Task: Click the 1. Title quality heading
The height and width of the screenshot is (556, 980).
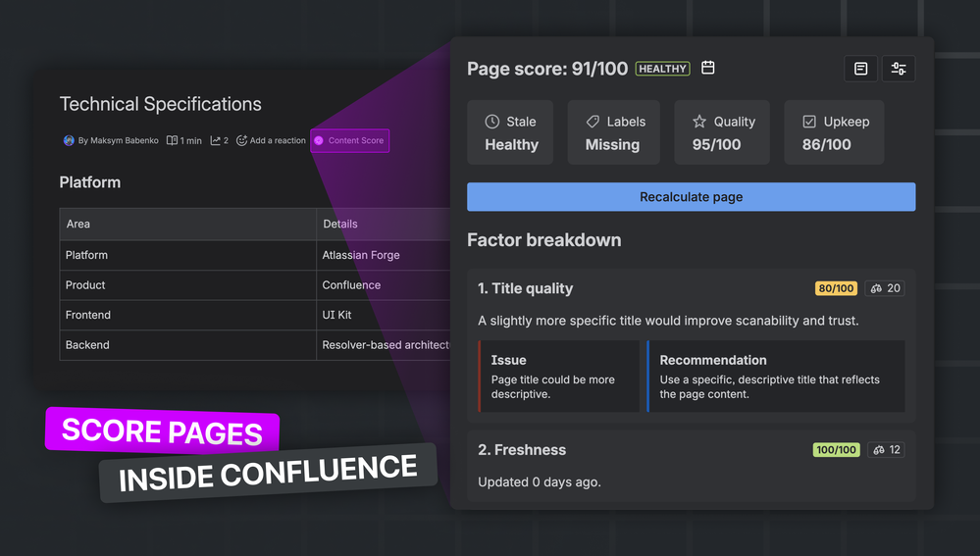Action: point(525,288)
